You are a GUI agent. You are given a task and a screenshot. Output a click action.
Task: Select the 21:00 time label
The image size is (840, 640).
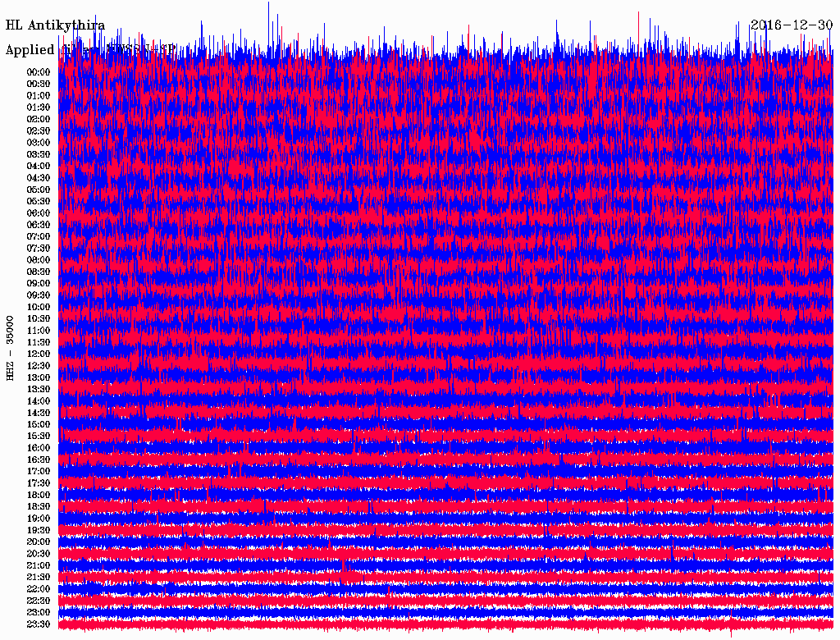point(38,566)
